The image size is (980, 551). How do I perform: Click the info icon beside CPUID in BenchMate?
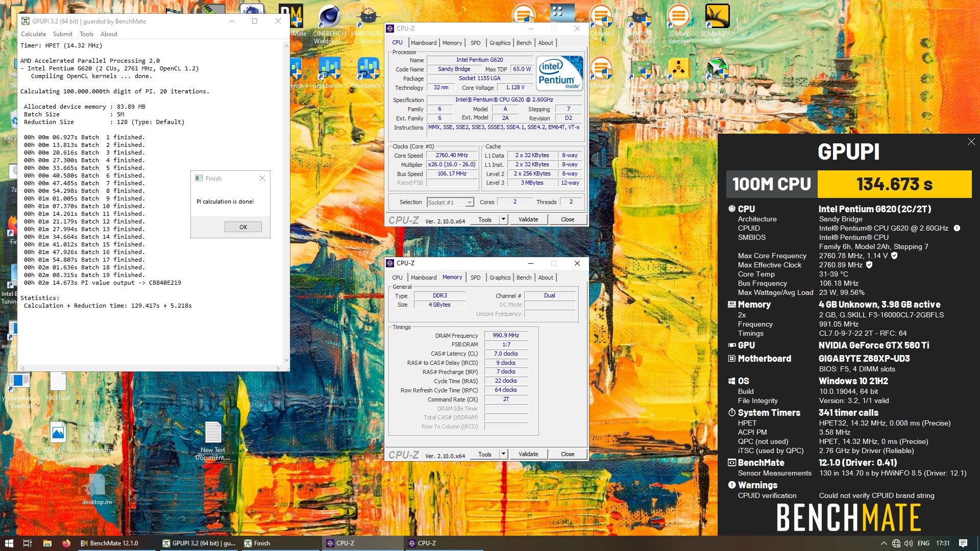pos(957,228)
